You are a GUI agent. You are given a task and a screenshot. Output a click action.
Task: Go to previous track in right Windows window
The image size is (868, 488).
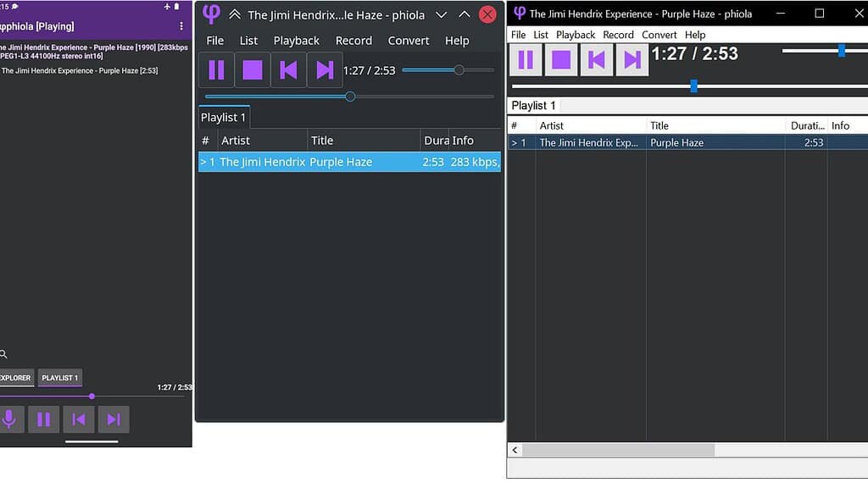[597, 60]
